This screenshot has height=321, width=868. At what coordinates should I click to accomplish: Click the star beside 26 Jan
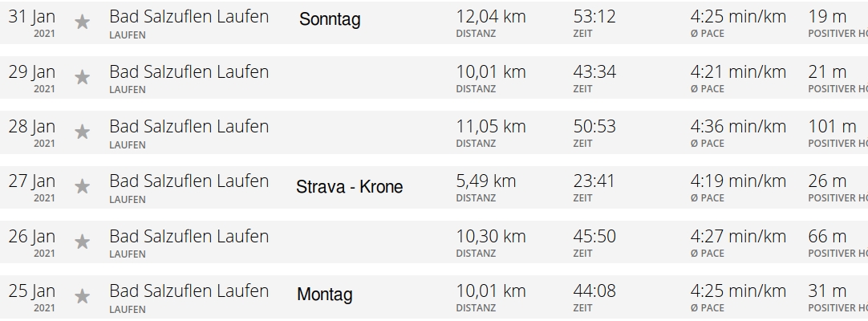pyautogui.click(x=82, y=242)
